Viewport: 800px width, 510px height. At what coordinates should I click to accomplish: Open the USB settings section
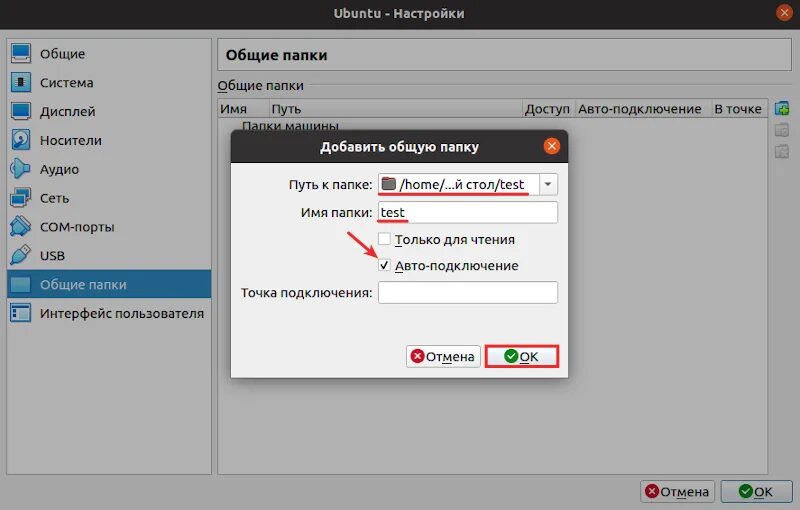tap(109, 256)
